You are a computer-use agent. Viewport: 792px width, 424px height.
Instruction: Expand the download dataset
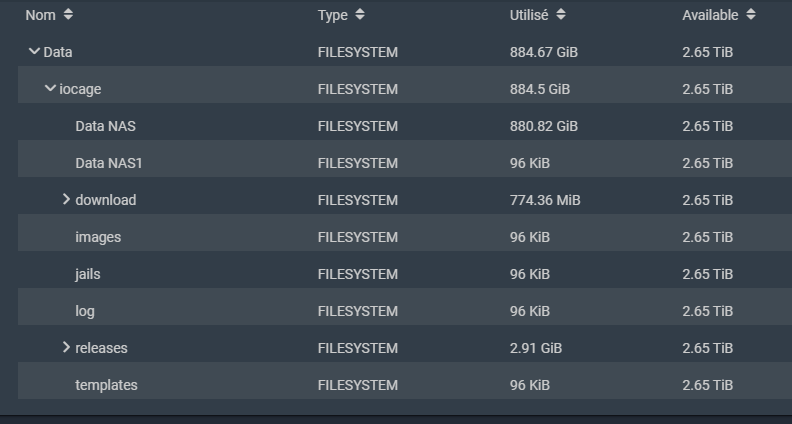(x=66, y=200)
